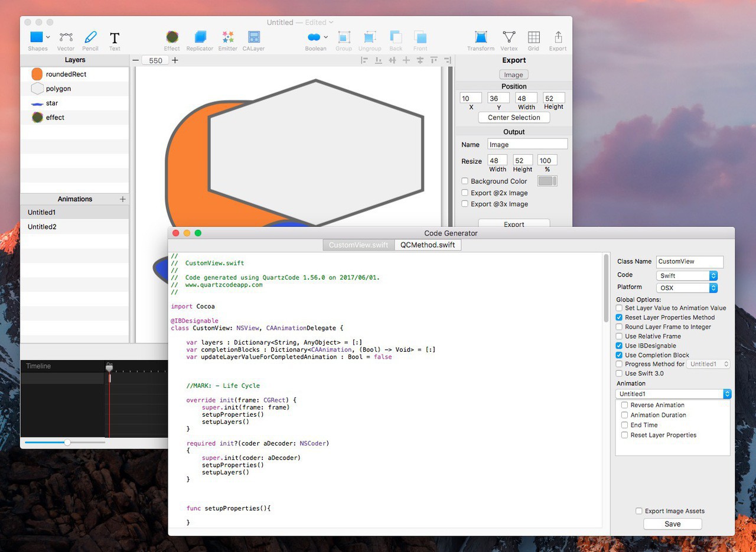
Task: Click the Text tool icon
Action: pyautogui.click(x=115, y=38)
